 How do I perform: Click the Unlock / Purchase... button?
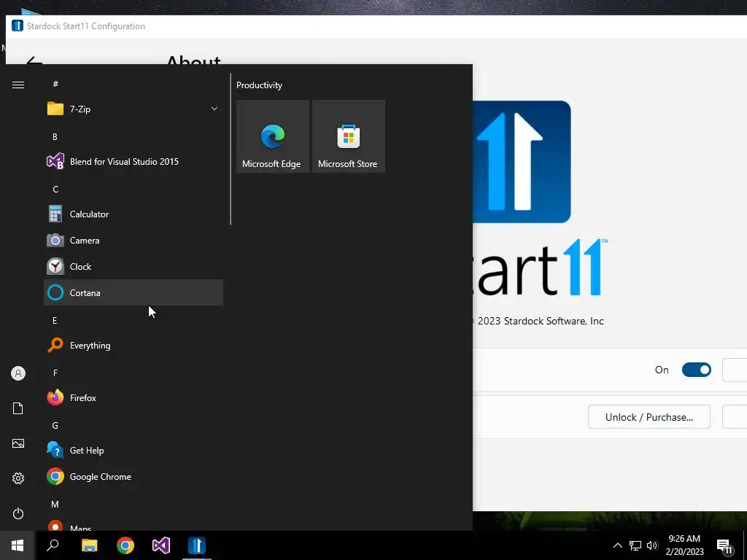649,417
